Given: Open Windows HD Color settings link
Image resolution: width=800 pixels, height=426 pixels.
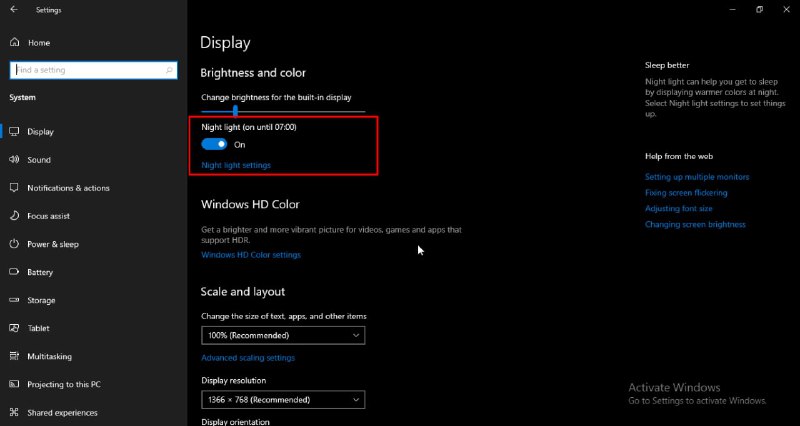Looking at the screenshot, I should tap(251, 255).
